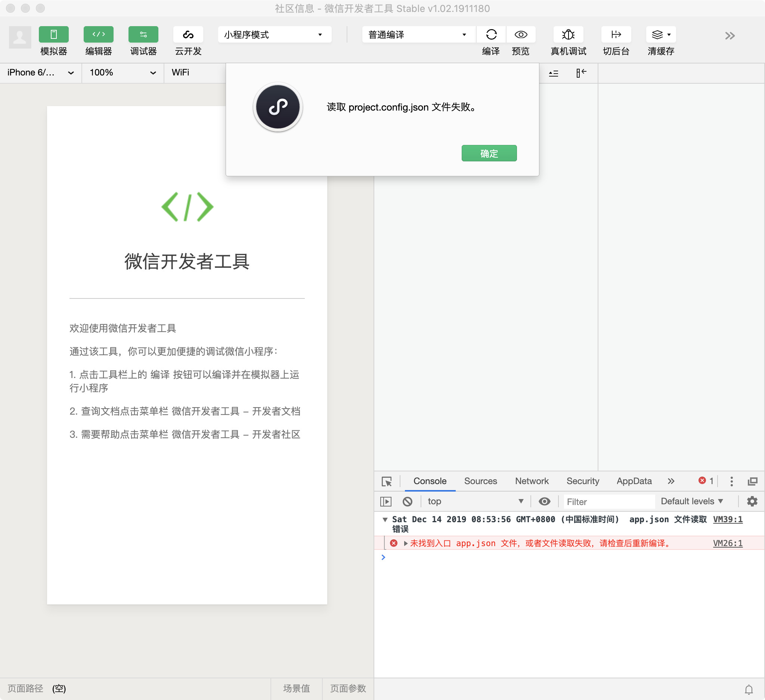
Task: Open console settings gear
Action: (752, 502)
